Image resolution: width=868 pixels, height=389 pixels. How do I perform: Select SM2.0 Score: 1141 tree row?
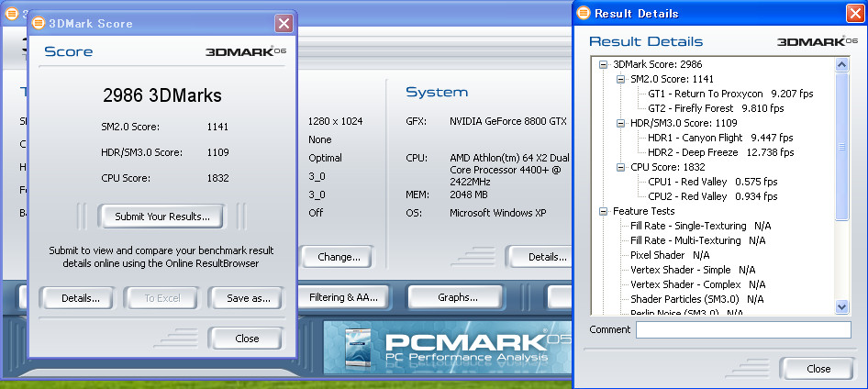(x=672, y=79)
